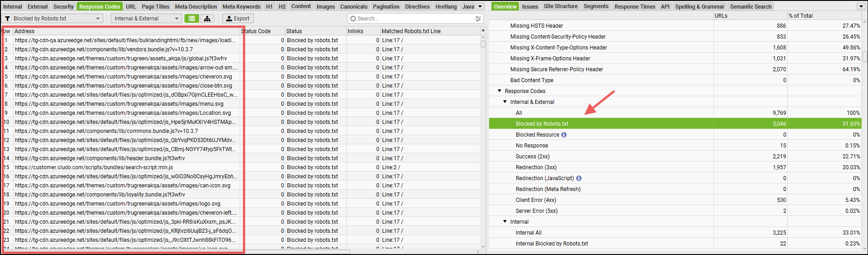Open the Segments tab

pos(596,6)
